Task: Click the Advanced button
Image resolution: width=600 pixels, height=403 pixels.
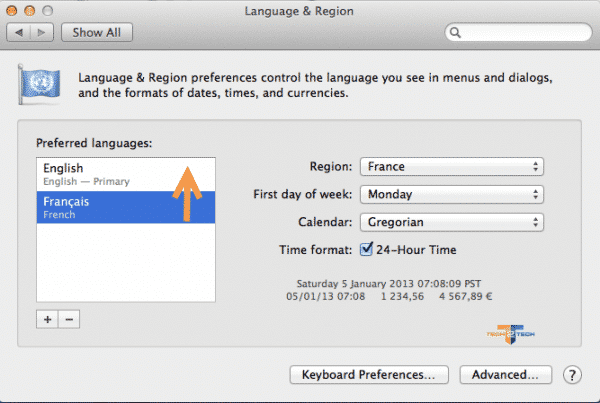Action: [x=505, y=375]
